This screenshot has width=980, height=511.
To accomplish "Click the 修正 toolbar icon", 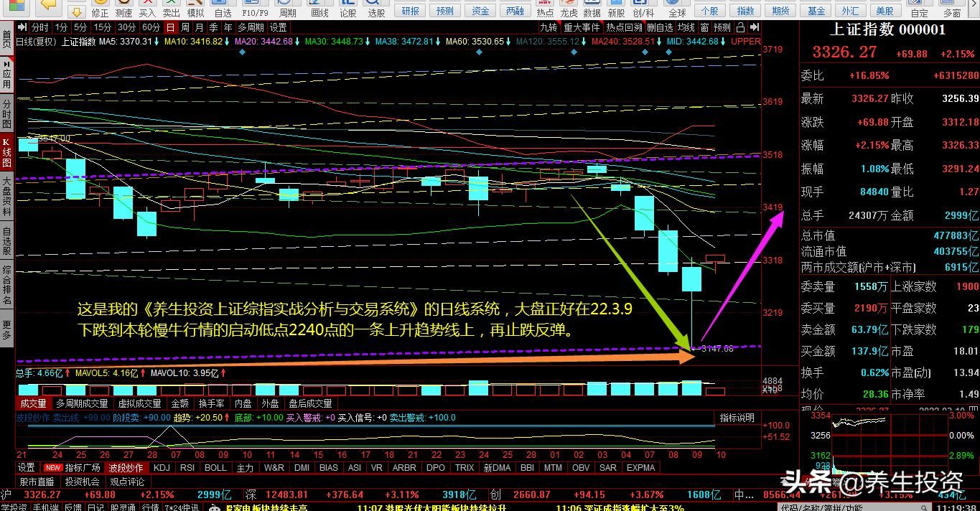I will point(100,9).
